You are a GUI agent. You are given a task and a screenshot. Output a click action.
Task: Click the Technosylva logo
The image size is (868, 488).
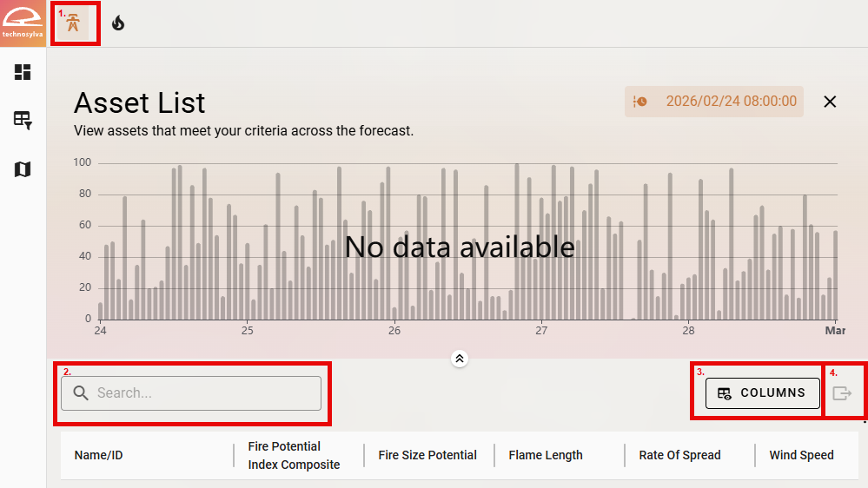tap(23, 23)
